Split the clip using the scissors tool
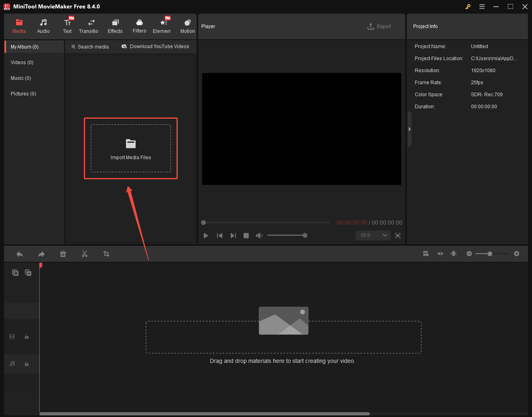 coord(85,254)
